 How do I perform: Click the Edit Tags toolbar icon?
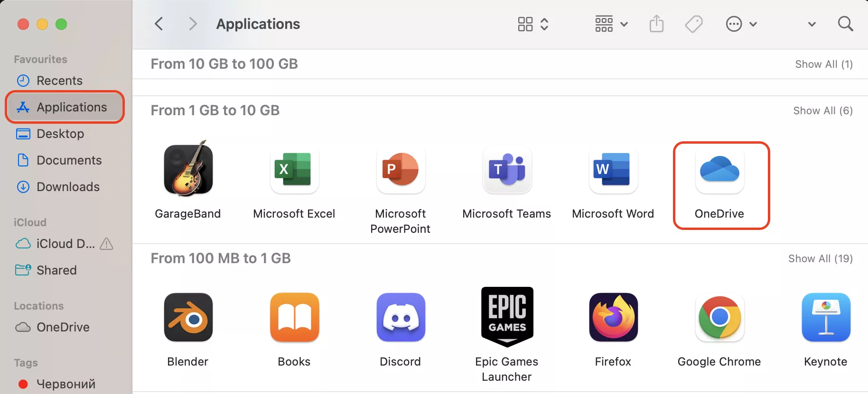pos(693,24)
